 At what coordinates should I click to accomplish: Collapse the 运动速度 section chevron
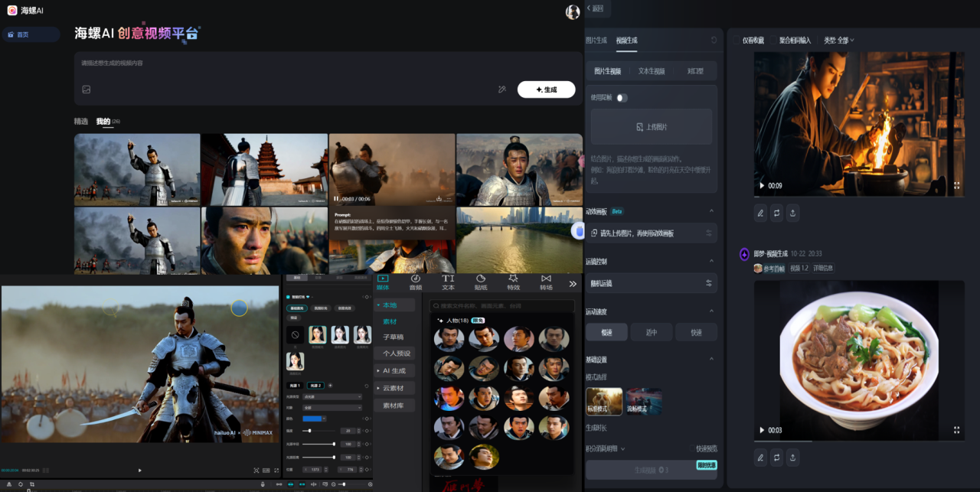[710, 311]
